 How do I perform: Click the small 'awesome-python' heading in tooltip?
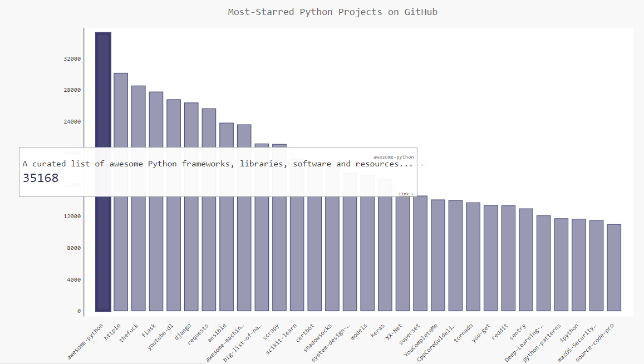[394, 157]
